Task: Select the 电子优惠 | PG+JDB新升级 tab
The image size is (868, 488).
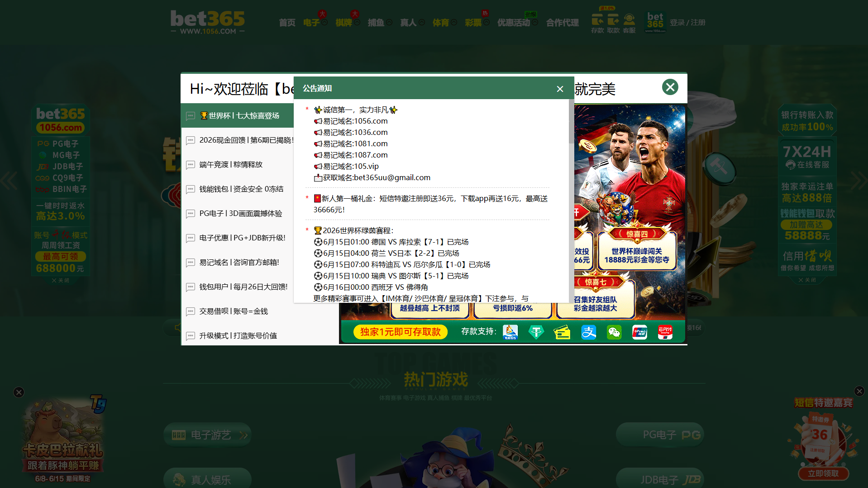Action: coord(238,238)
